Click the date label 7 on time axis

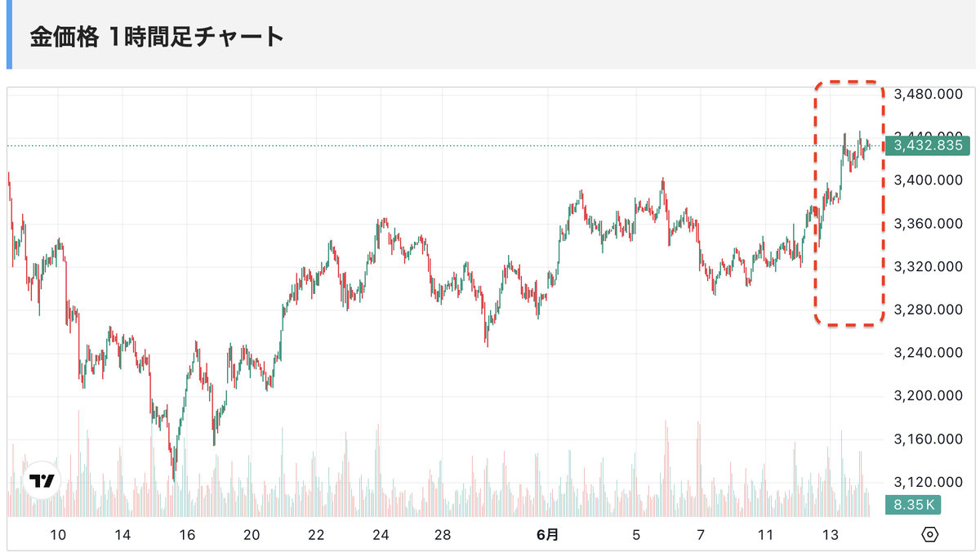pyautogui.click(x=701, y=535)
